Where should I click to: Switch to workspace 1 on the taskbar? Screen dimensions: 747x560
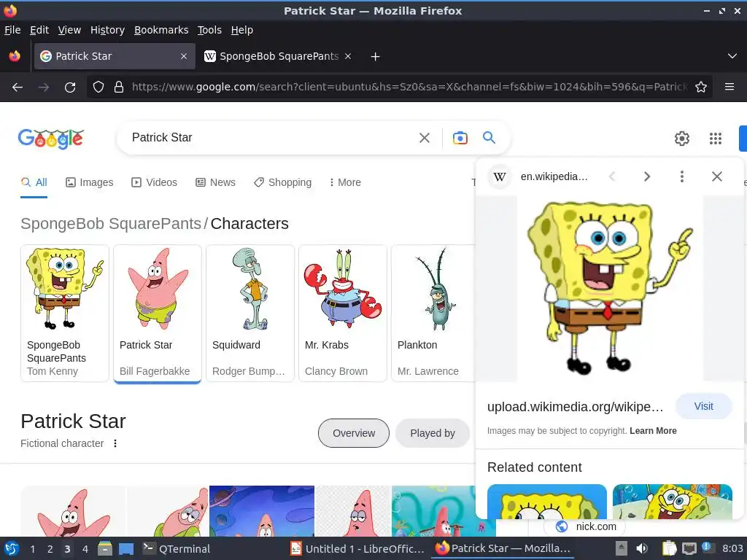click(x=32, y=548)
